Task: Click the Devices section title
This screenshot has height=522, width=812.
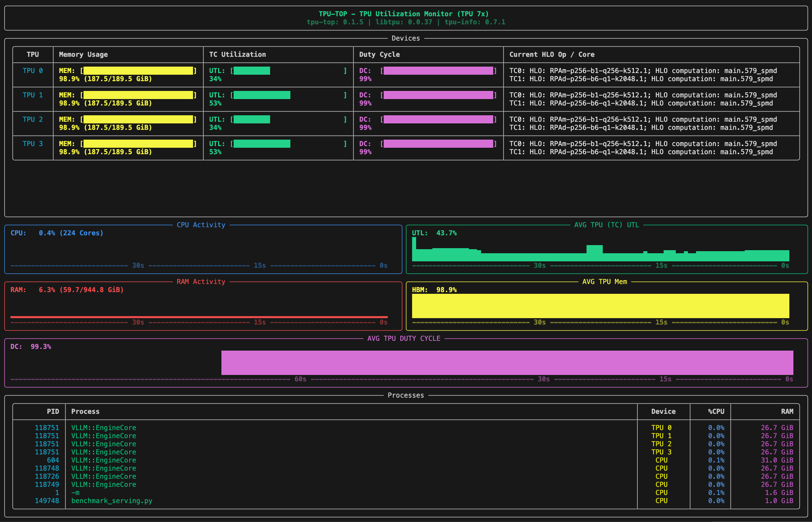Action: click(406, 38)
